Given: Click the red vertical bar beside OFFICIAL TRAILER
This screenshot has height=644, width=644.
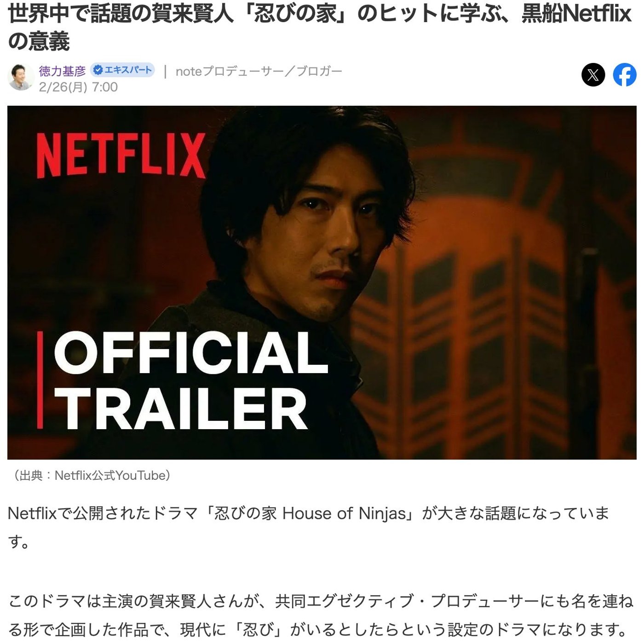Looking at the screenshot, I should (40, 380).
